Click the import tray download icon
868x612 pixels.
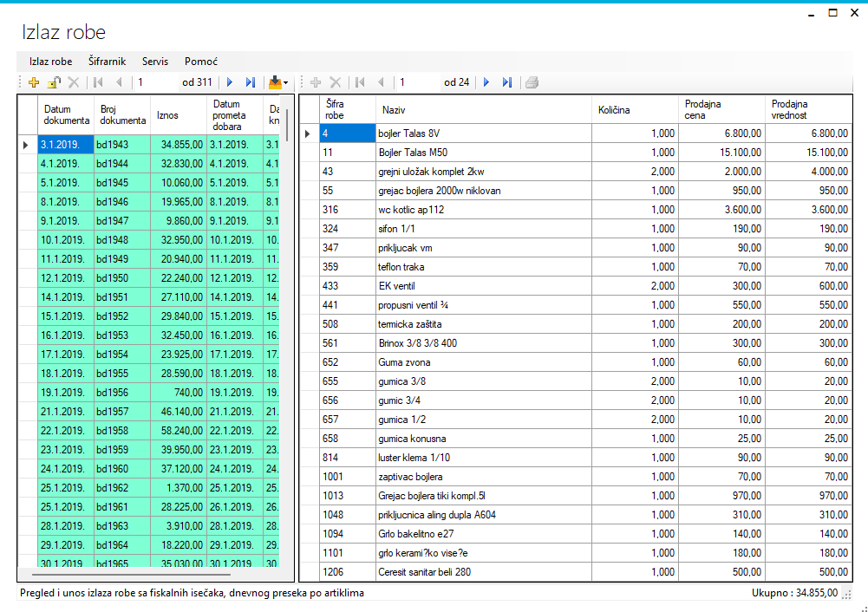pos(275,82)
